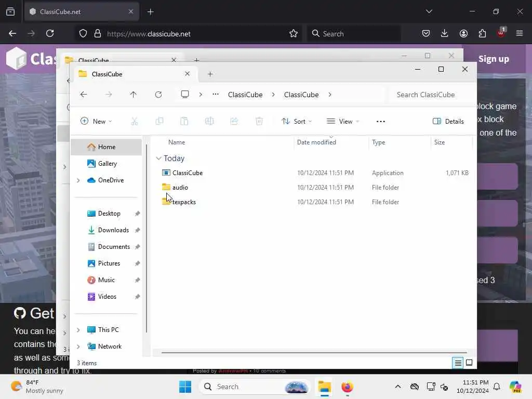The height and width of the screenshot is (399, 532).
Task: Open Gallery in navigation pane
Action: tap(106, 164)
